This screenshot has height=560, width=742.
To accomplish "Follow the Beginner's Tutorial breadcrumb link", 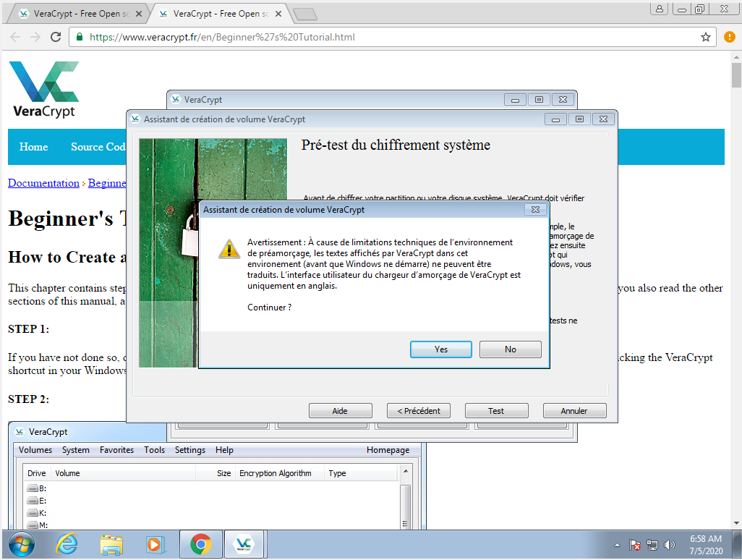I will 107,183.
